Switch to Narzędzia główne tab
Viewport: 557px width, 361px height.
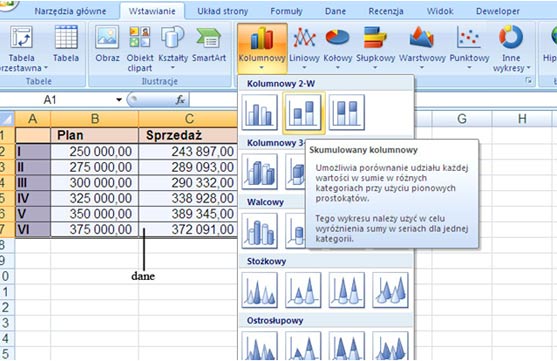(x=70, y=11)
